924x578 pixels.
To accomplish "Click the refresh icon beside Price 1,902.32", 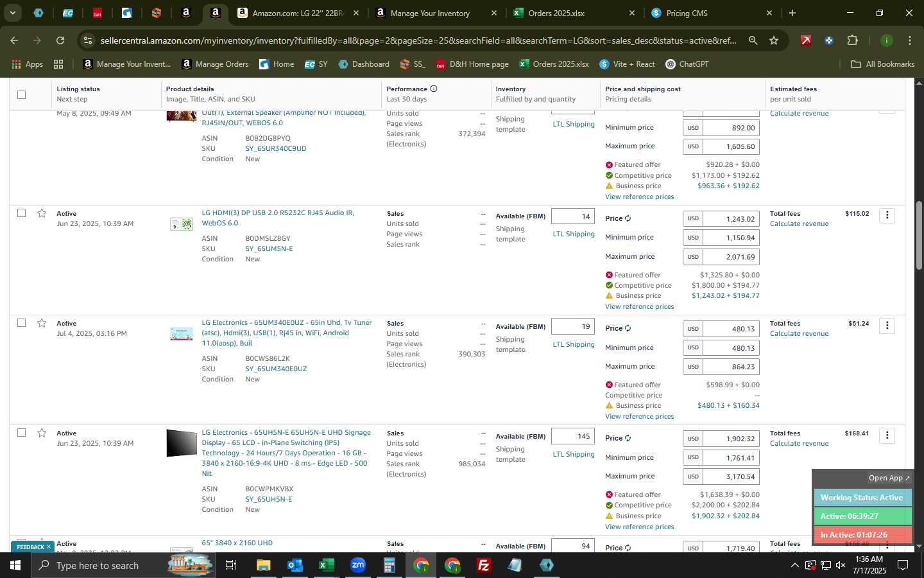I will [x=628, y=438].
